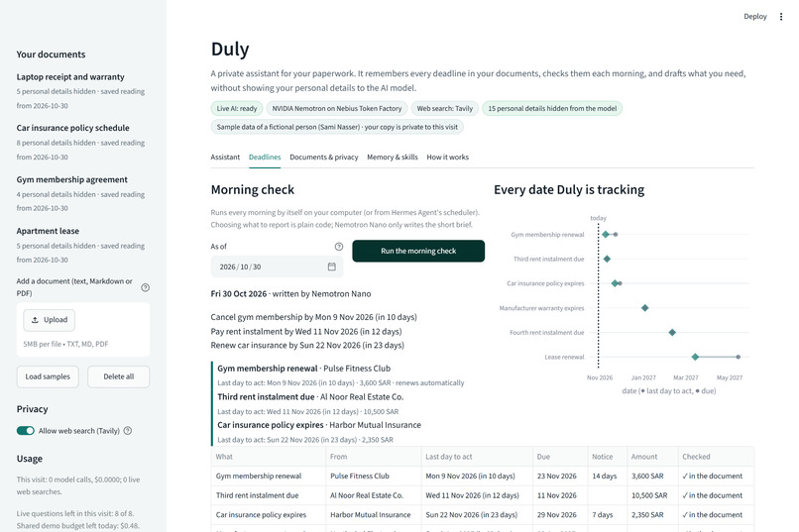Click Pay rent instalment brief line
The image size is (799, 532).
[x=305, y=332]
